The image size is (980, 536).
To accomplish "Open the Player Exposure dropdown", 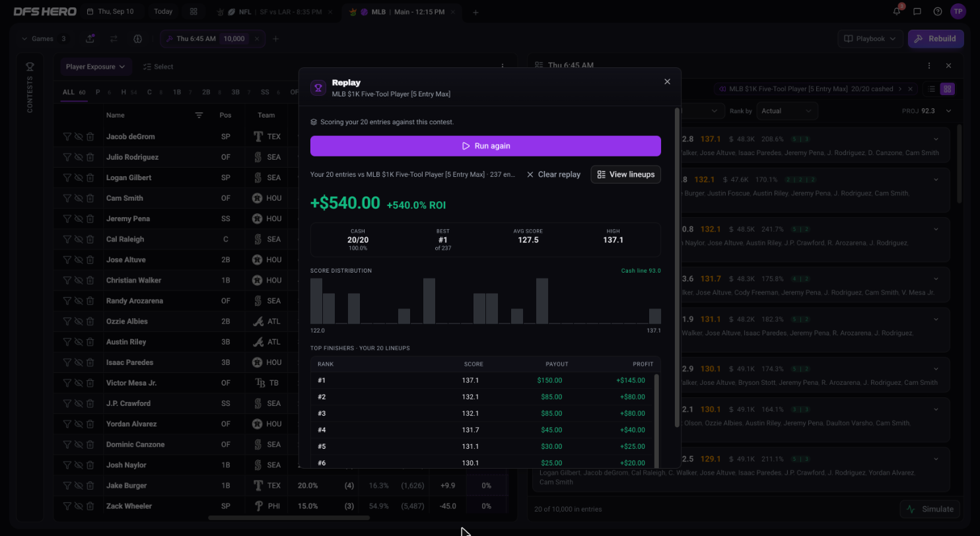I will [96, 67].
